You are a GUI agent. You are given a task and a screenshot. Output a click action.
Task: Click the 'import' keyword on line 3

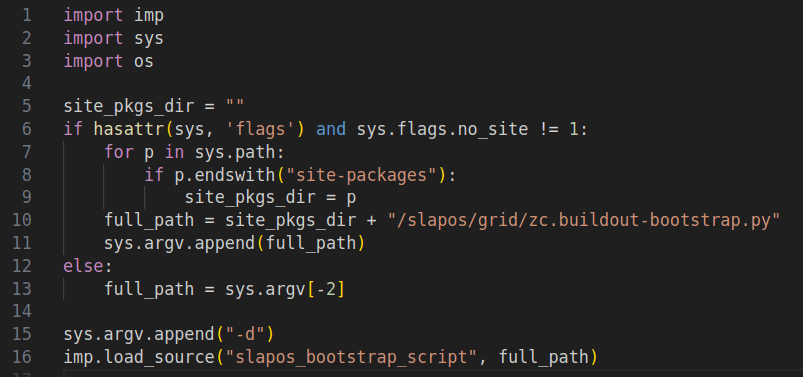pyautogui.click(x=94, y=61)
